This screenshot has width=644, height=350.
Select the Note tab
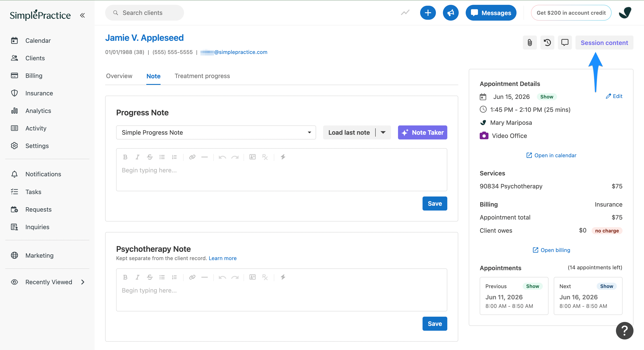click(x=153, y=76)
